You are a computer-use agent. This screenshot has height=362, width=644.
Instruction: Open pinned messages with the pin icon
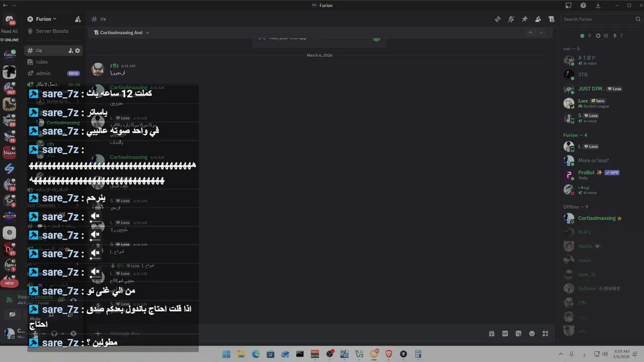click(524, 19)
